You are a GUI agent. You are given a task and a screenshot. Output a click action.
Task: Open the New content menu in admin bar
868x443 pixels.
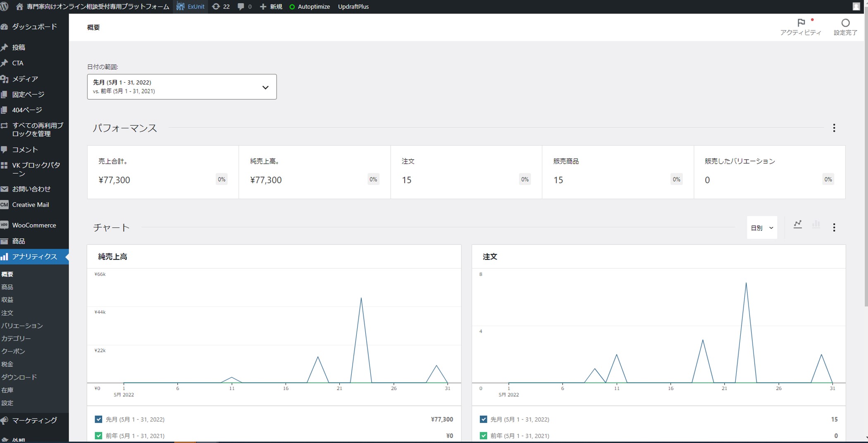[x=271, y=7]
